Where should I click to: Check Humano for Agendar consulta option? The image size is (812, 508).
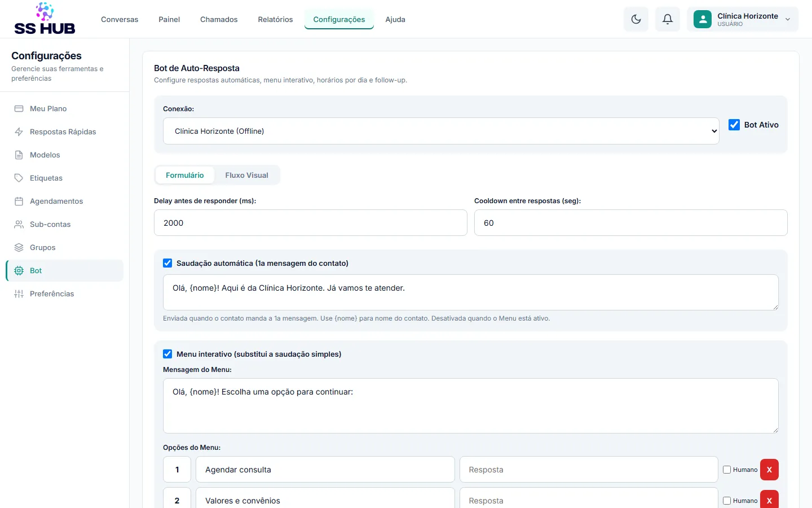(727, 470)
